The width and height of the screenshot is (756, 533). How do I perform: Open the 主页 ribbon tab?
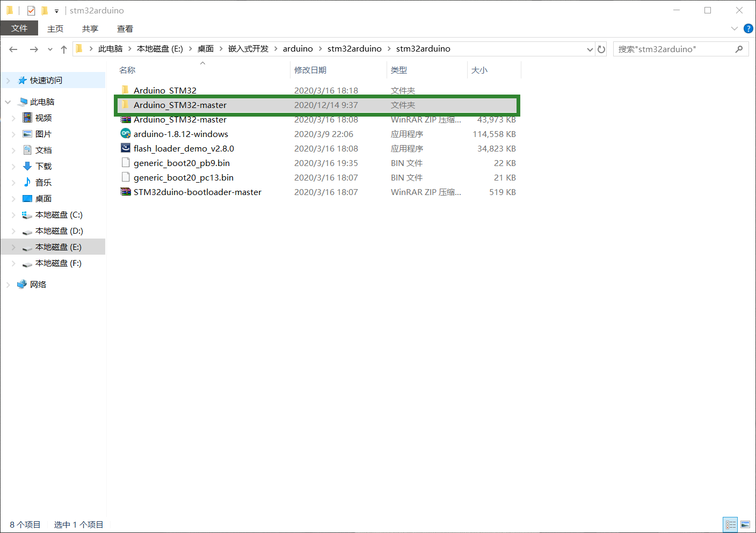(x=55, y=28)
